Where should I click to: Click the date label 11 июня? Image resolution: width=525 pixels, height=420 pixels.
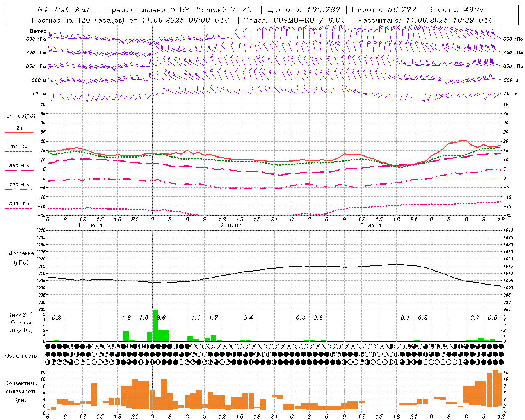(90, 226)
